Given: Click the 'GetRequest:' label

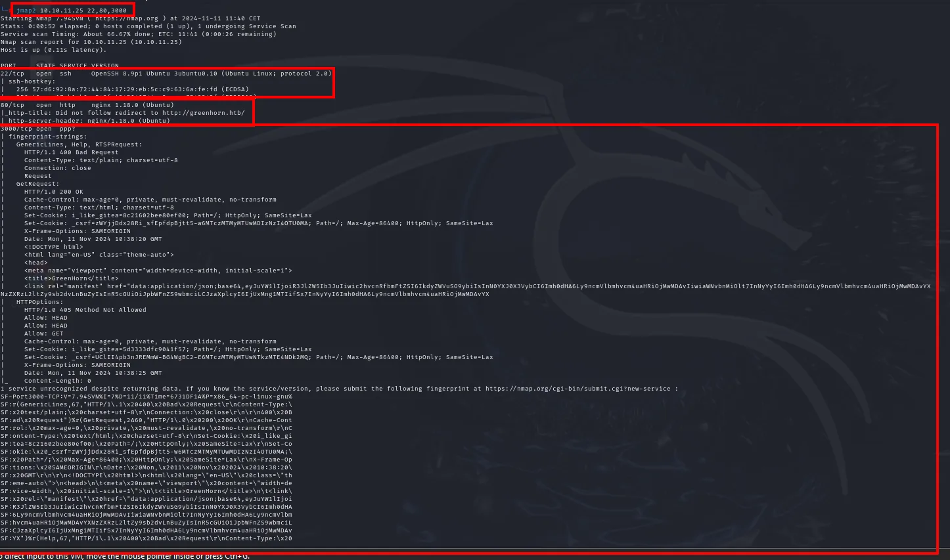Looking at the screenshot, I should [38, 184].
